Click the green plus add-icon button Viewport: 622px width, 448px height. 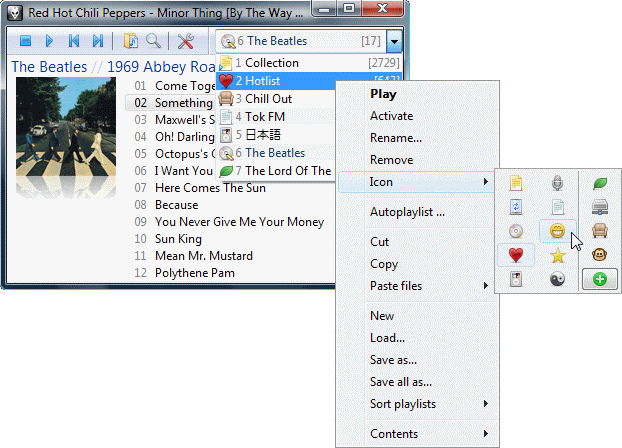(600, 279)
